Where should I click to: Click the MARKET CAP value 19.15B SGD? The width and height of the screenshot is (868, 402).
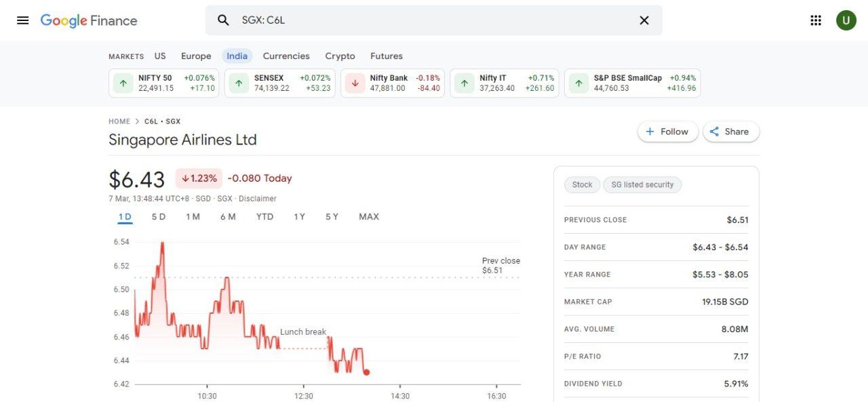[x=725, y=302]
